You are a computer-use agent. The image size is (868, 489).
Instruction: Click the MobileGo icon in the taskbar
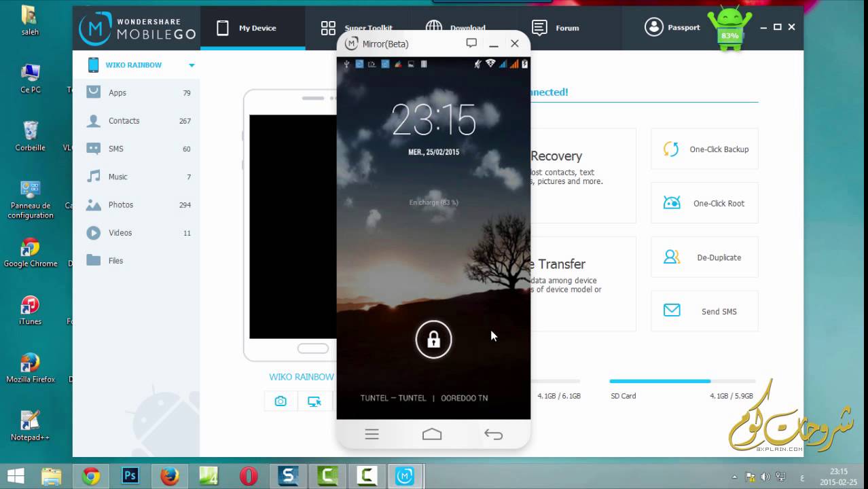pos(405,476)
